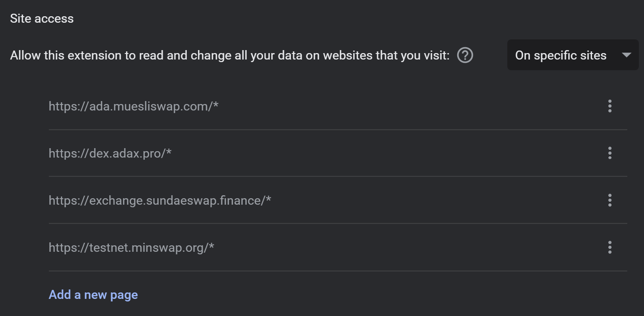Screen dimensions: 644x316
Task: Open more options for ada.muesliswap.com
Action: point(610,106)
